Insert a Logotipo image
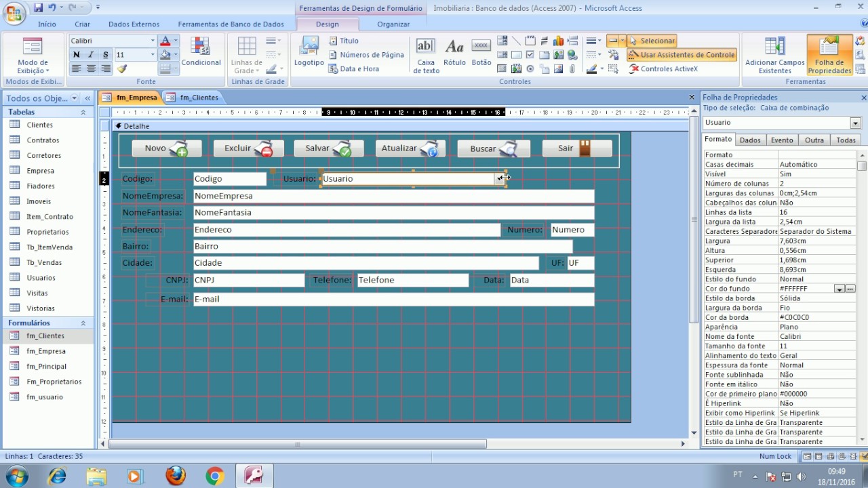 coord(309,52)
